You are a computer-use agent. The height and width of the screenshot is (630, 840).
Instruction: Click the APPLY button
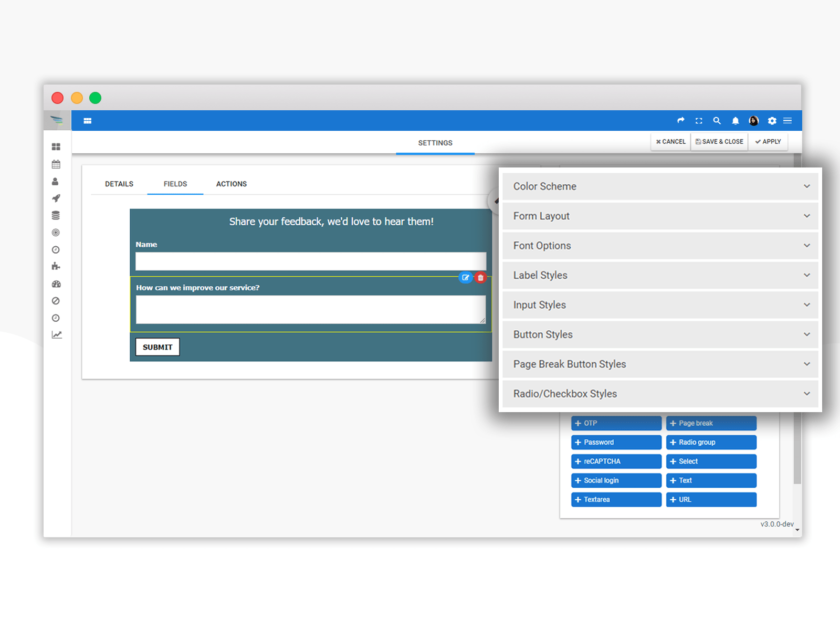tap(768, 142)
